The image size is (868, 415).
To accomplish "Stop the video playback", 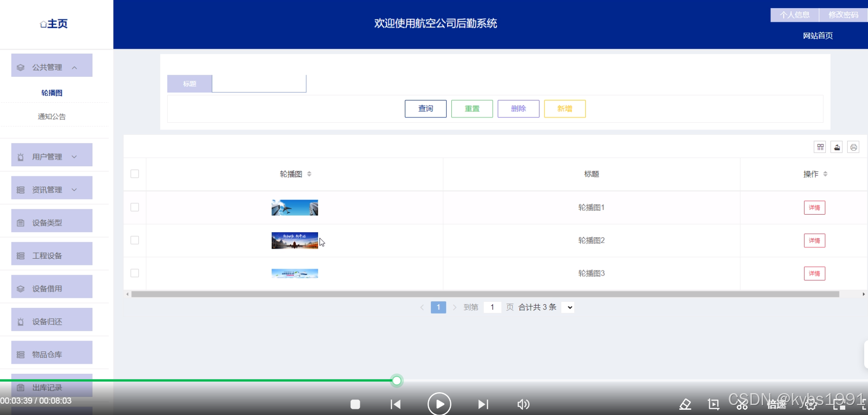I will pos(355,404).
